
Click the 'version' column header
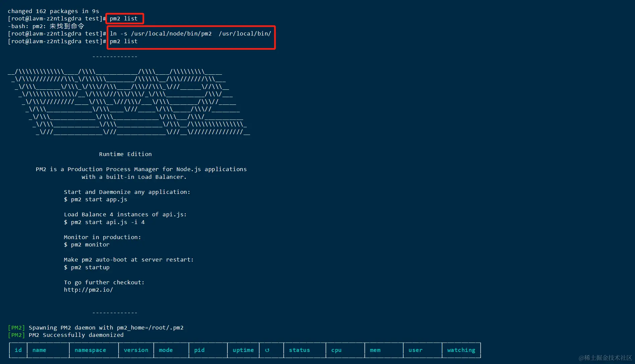click(136, 350)
